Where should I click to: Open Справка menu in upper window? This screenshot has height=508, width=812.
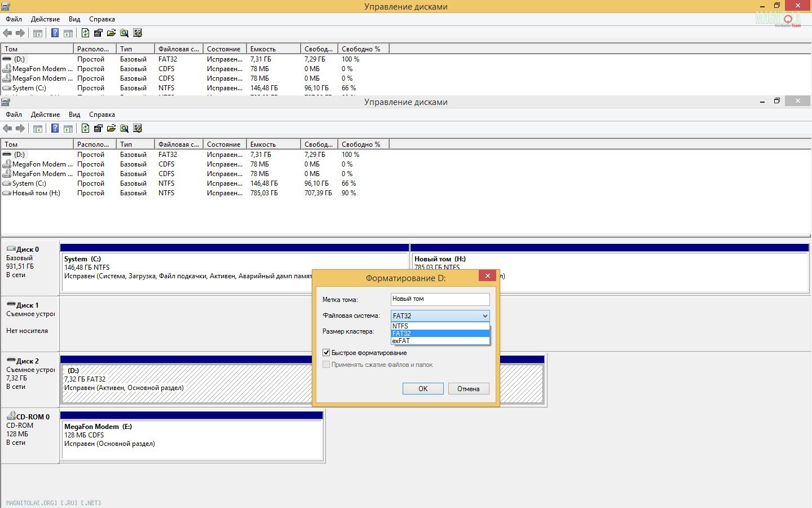click(x=102, y=19)
